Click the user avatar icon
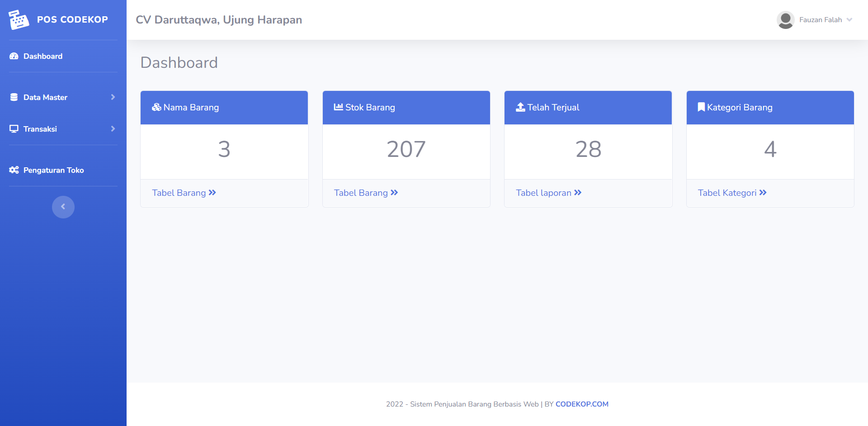 pos(785,20)
